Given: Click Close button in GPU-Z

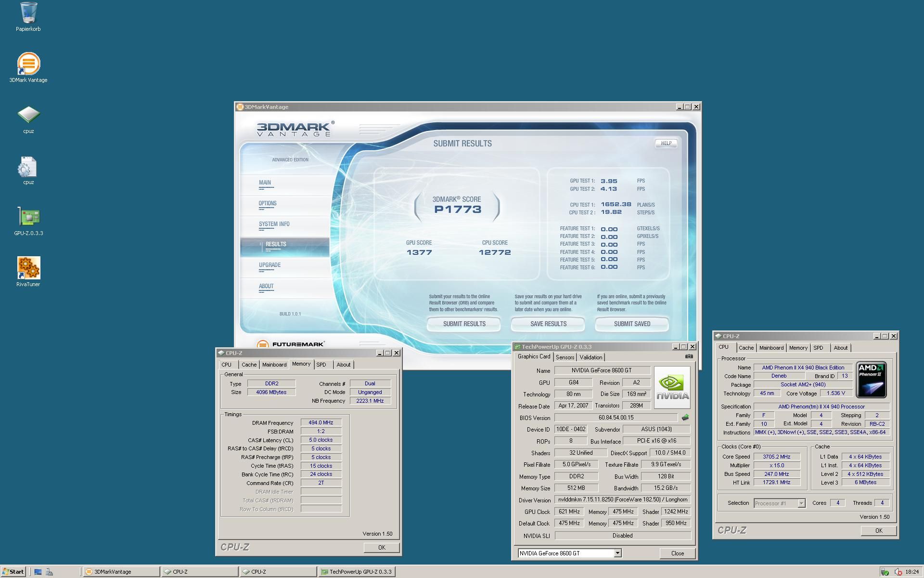Looking at the screenshot, I should coord(678,553).
